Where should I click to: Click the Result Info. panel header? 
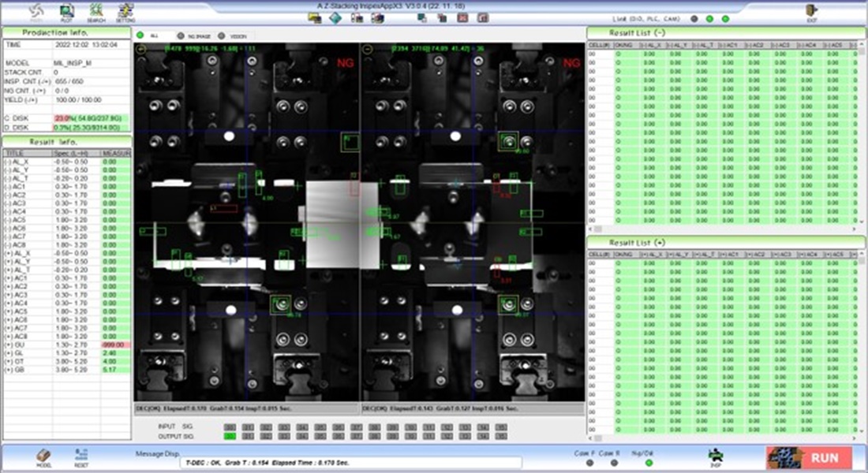(66, 141)
